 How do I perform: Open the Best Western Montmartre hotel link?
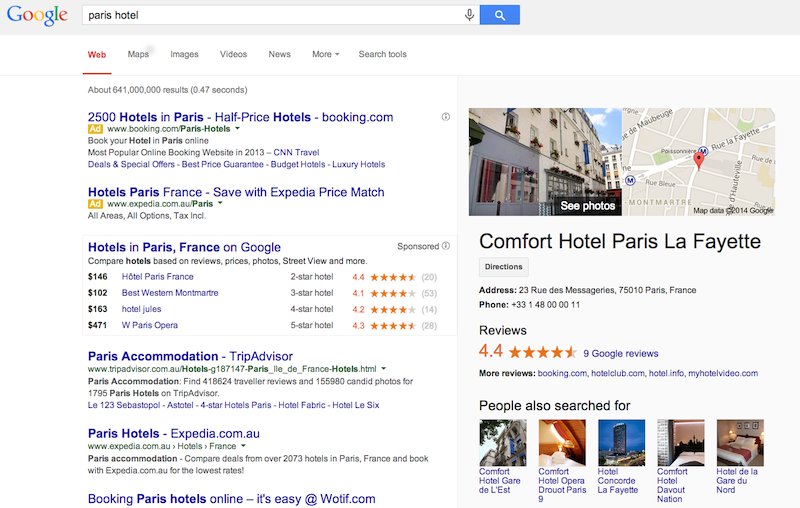coord(170,293)
